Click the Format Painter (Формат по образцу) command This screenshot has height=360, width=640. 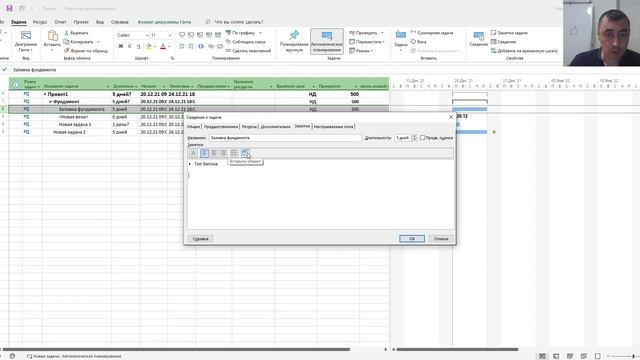tap(86, 51)
